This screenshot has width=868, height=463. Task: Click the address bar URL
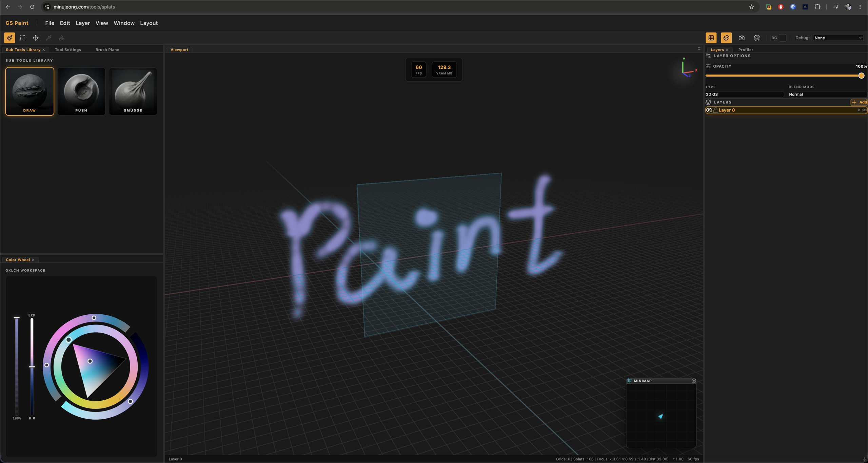tap(84, 7)
